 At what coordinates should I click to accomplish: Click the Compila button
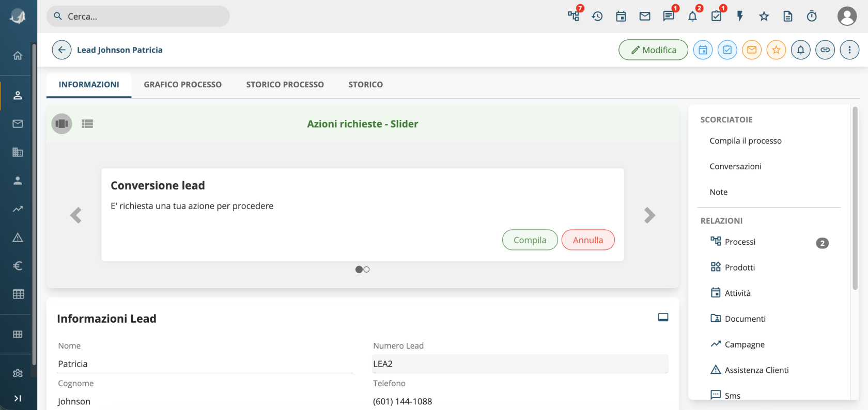pos(530,240)
